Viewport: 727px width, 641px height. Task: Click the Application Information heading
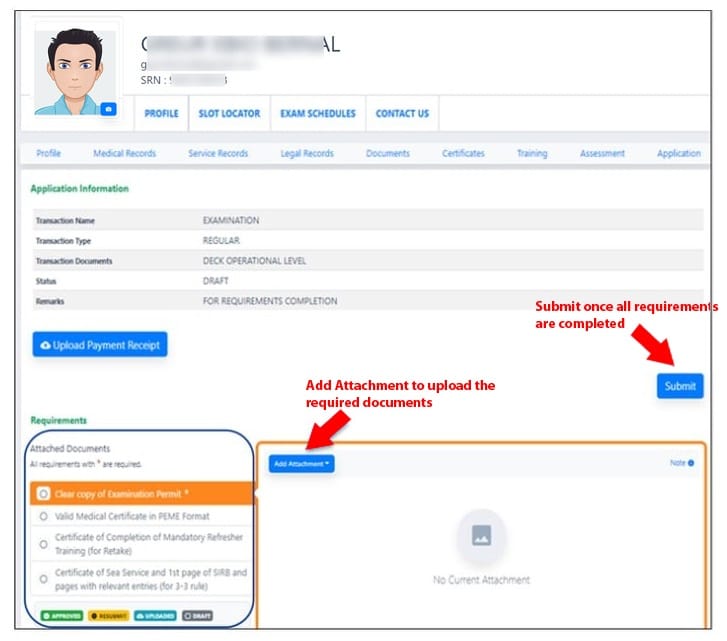tap(80, 189)
